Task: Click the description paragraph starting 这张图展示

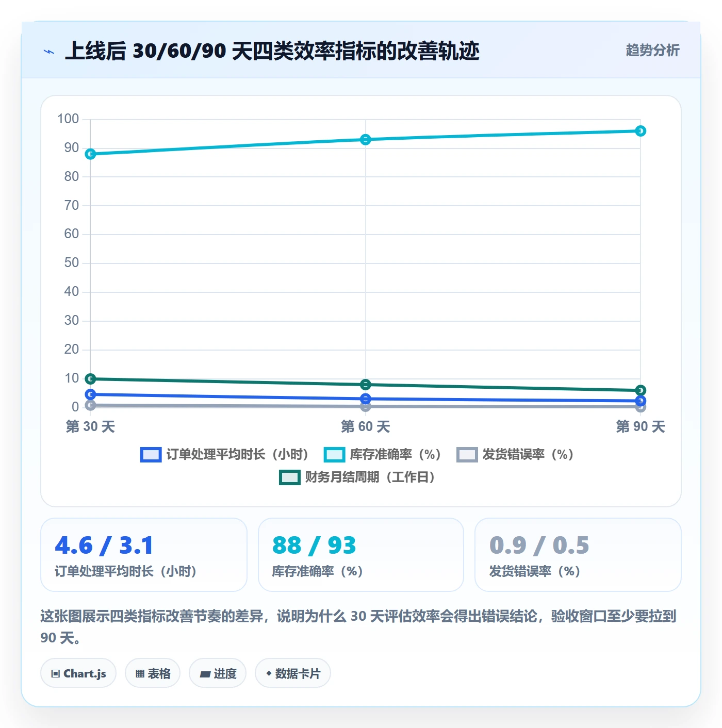Action: click(358, 627)
